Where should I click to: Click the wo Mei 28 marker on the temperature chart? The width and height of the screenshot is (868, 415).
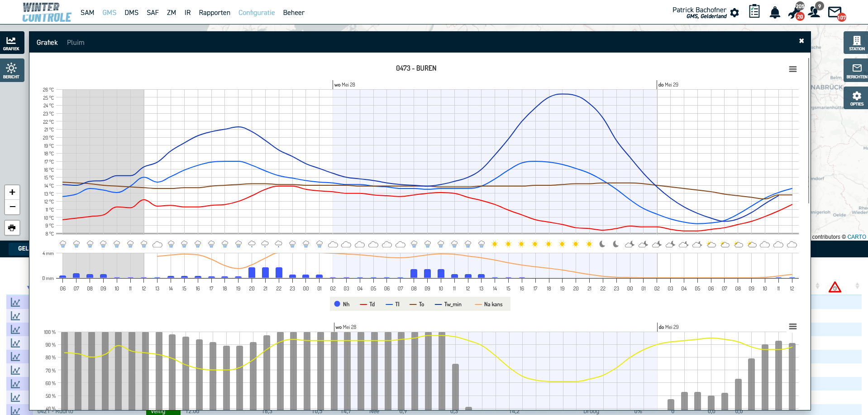click(345, 85)
